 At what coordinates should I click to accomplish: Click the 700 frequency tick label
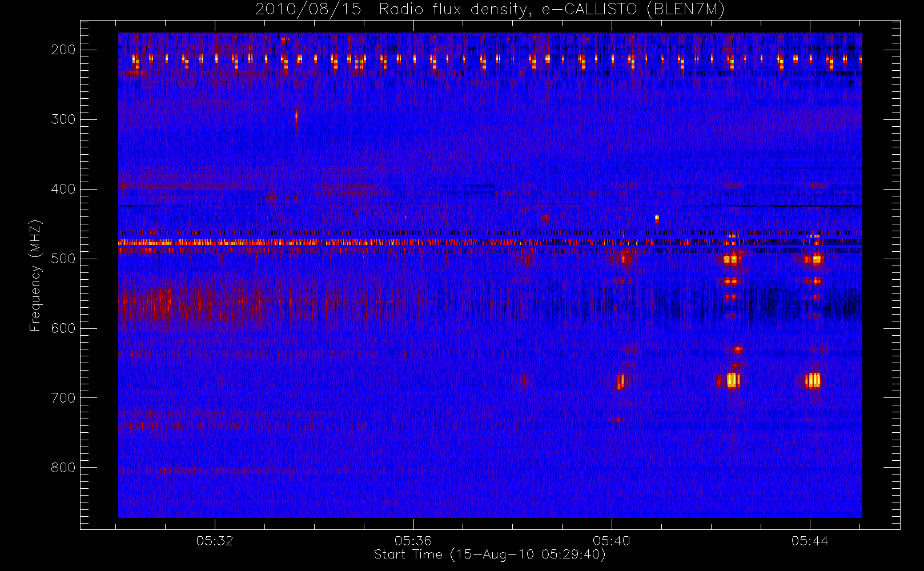pos(63,398)
